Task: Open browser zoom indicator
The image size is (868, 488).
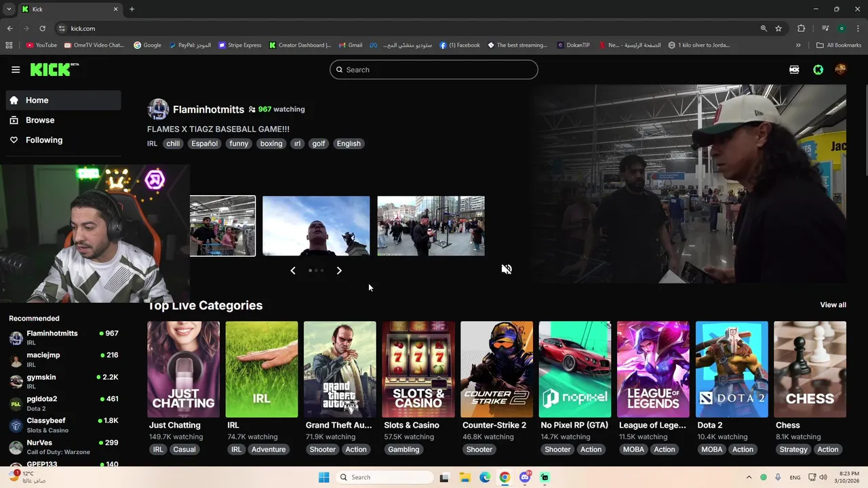Action: tap(764, 28)
